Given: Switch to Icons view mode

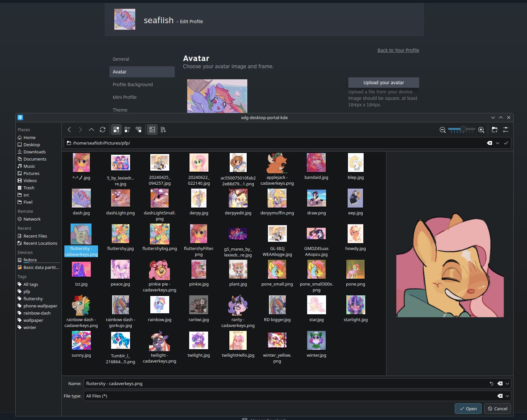Looking at the screenshot, I should 116,130.
